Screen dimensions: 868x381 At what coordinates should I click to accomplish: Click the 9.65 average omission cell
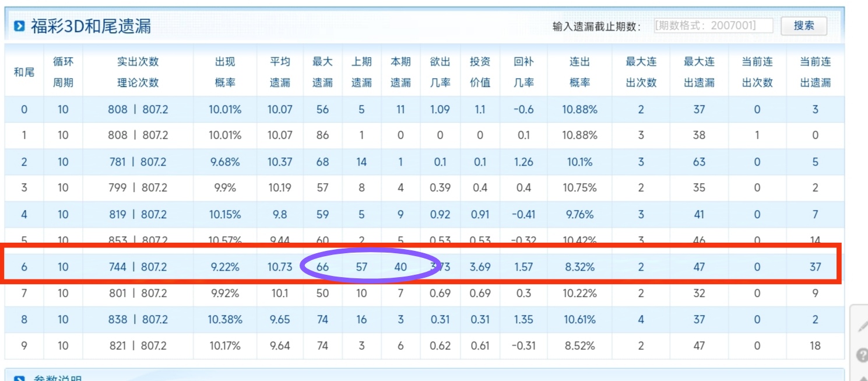(280, 319)
